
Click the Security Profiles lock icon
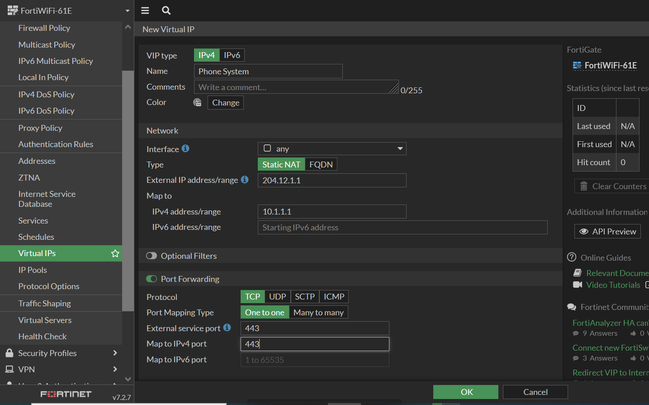9,353
